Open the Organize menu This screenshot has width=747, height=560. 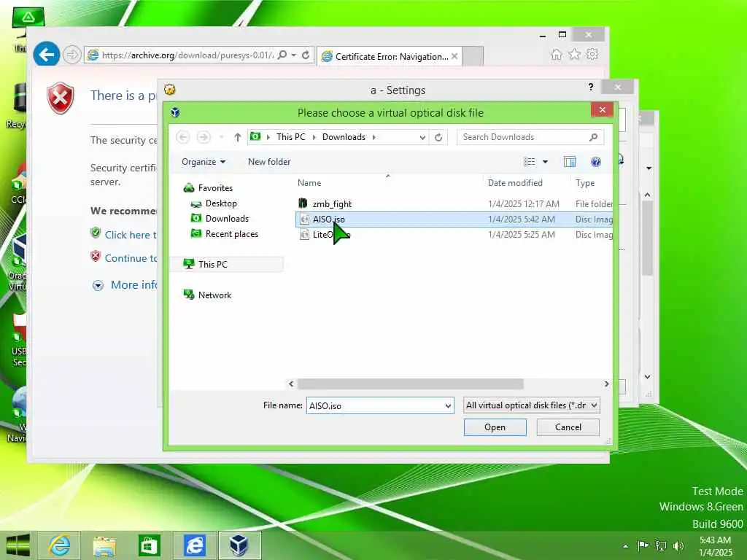(x=204, y=162)
